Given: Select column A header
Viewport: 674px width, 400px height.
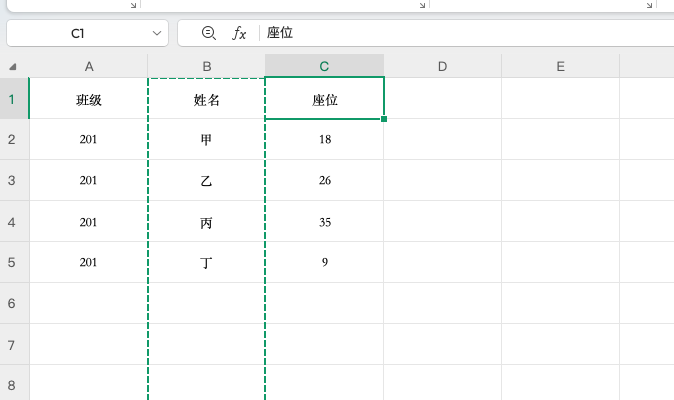Looking at the screenshot, I should [x=89, y=67].
